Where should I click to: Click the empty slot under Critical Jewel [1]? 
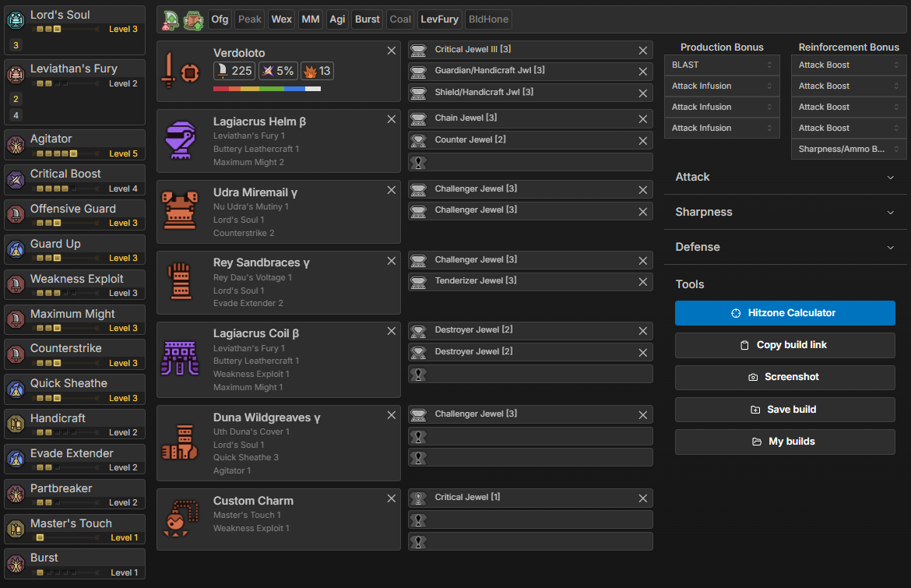click(x=530, y=520)
